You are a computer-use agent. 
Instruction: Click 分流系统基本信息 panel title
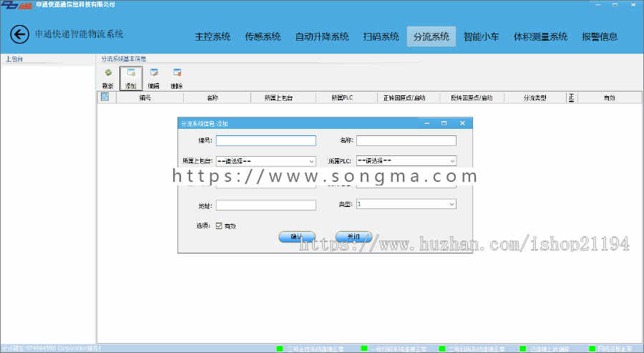click(x=124, y=59)
